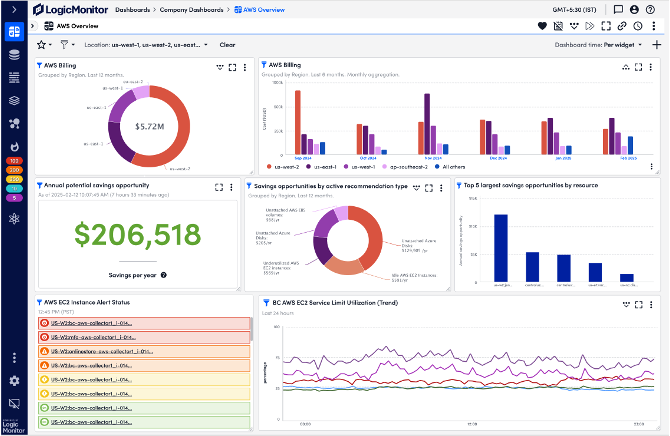Clear the location filter

pyautogui.click(x=227, y=45)
